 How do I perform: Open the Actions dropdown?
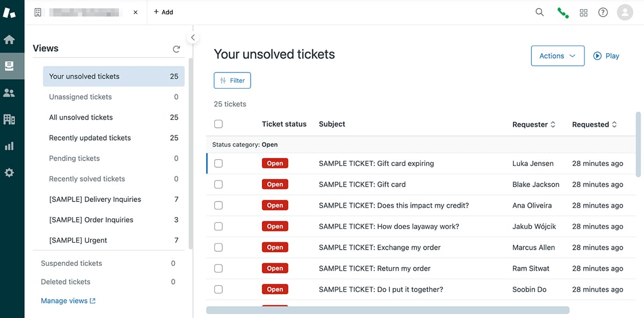(x=557, y=55)
